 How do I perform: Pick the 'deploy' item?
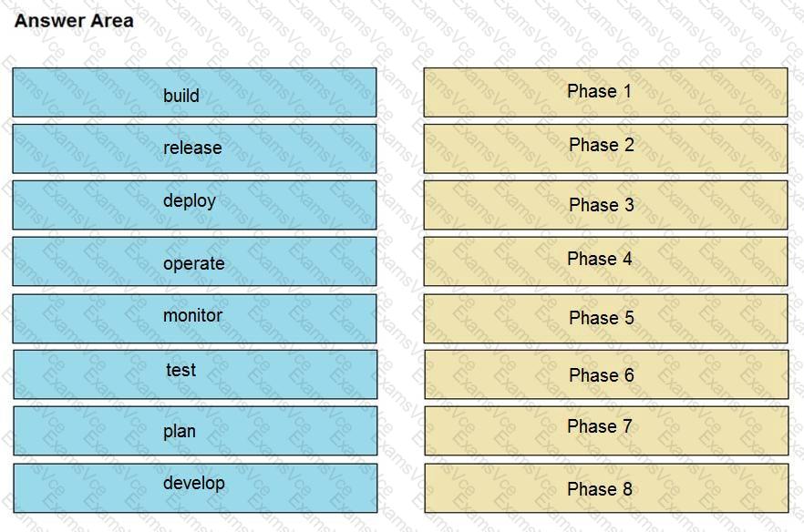[194, 205]
